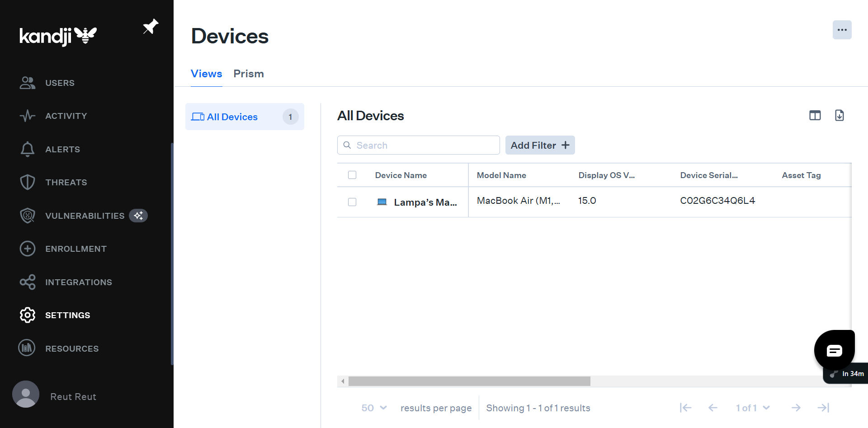
Task: Expand the "1 of 1" page selector
Action: pyautogui.click(x=753, y=408)
